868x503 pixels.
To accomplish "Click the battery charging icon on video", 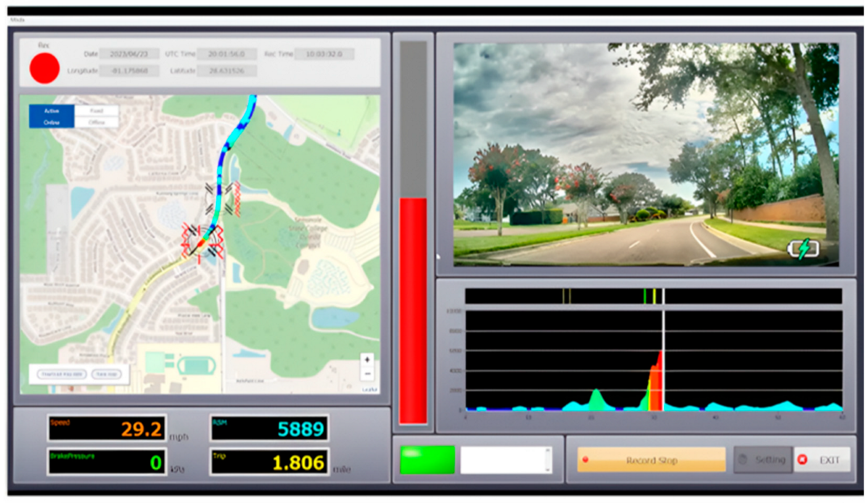I will click(804, 249).
